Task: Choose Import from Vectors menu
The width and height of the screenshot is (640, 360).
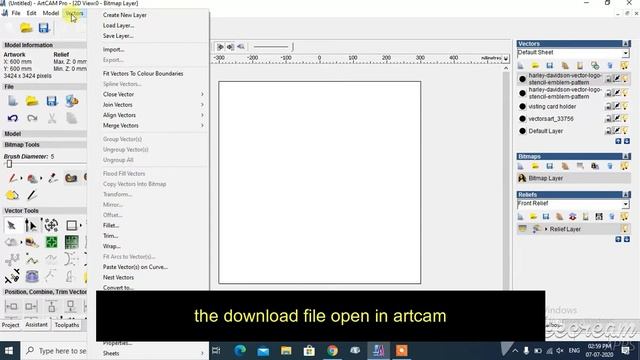Action: tap(113, 49)
